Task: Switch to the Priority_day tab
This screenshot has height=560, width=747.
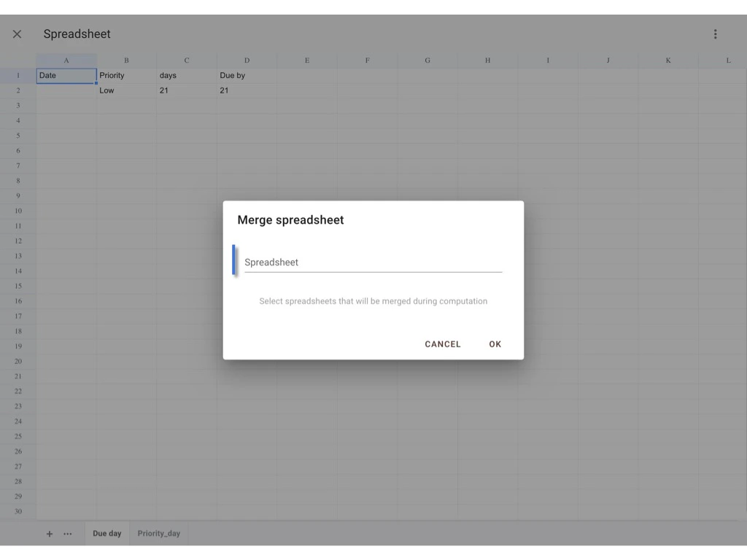Action: 159,533
